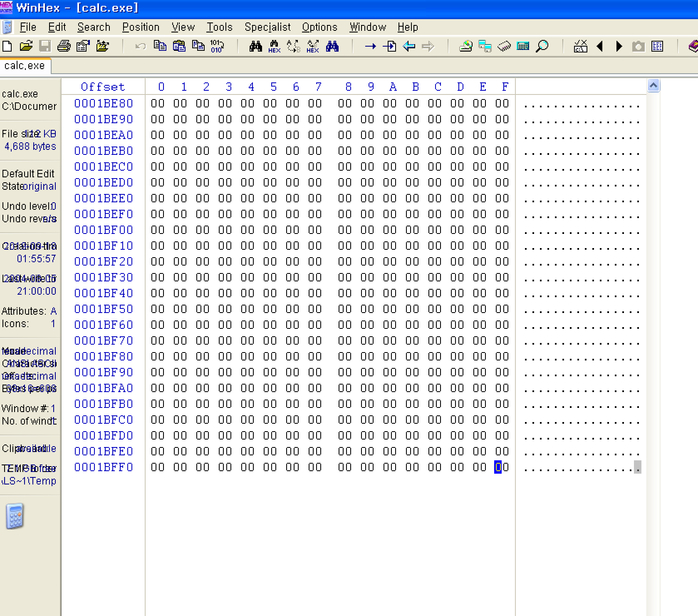Select the calc.exe tab
Screen dimensions: 698x616
25,66
